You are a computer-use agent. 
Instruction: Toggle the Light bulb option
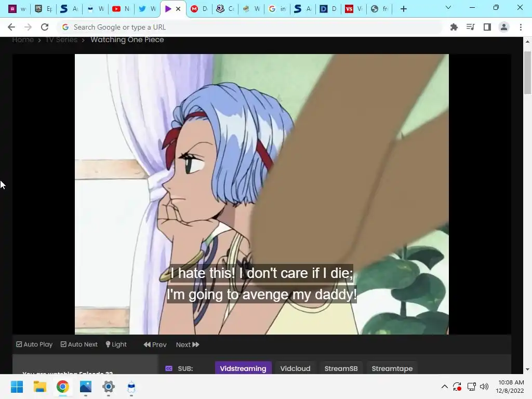[116, 344]
